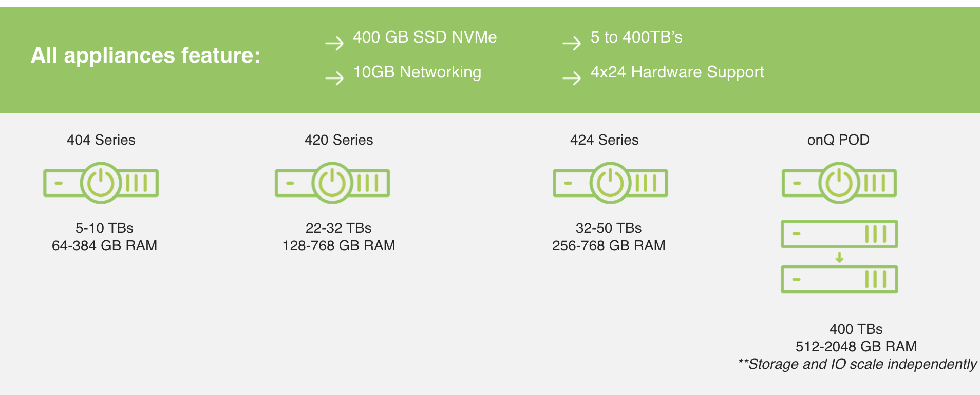Select the arrow next to 5 to 400TB's
This screenshot has width=980, height=395.
pos(572,43)
